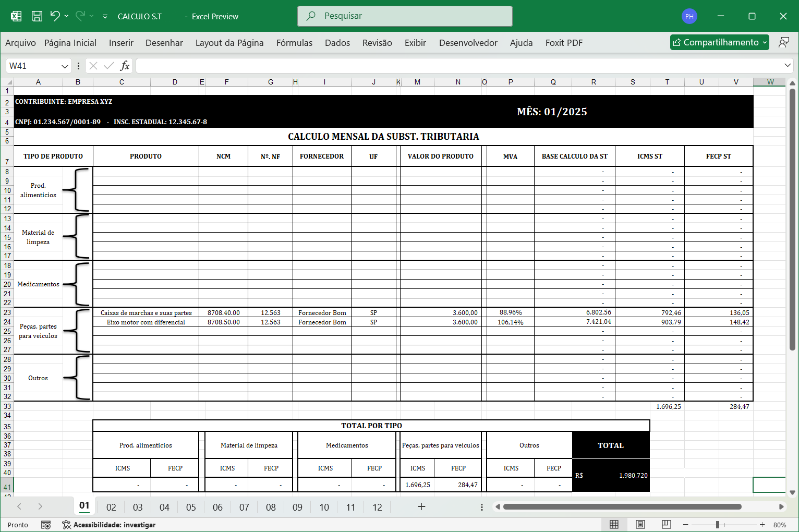The image size is (799, 532).
Task: Switch to sheet tab 06
Action: [x=217, y=507]
